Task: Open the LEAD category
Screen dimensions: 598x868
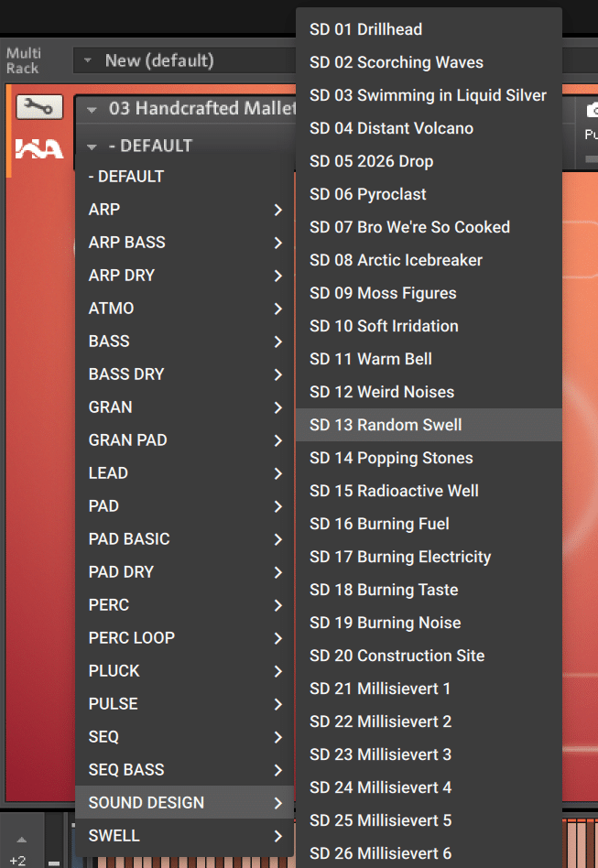Action: [x=184, y=473]
